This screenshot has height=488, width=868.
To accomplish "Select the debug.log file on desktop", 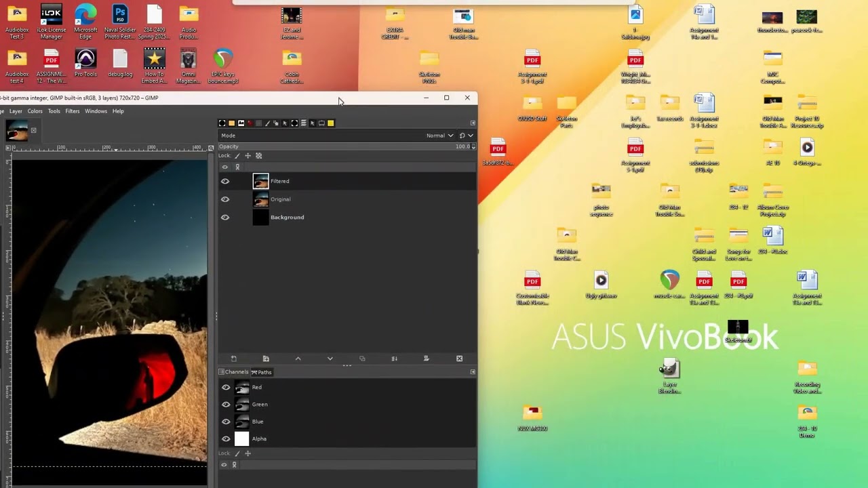I will tap(120, 62).
